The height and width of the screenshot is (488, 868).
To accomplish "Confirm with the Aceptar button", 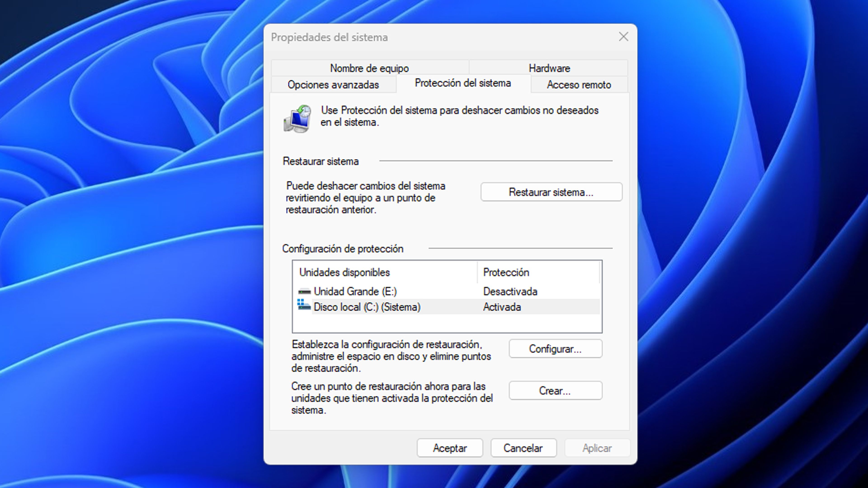I will [450, 448].
